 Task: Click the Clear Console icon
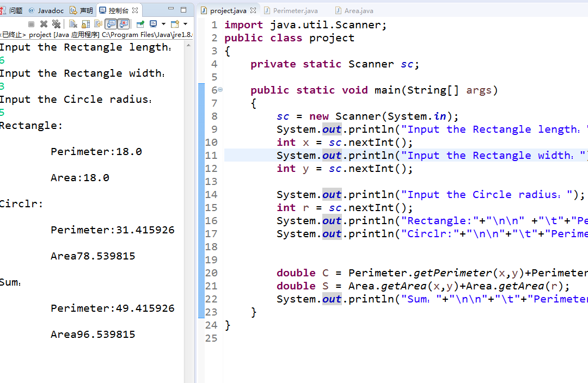(73, 24)
